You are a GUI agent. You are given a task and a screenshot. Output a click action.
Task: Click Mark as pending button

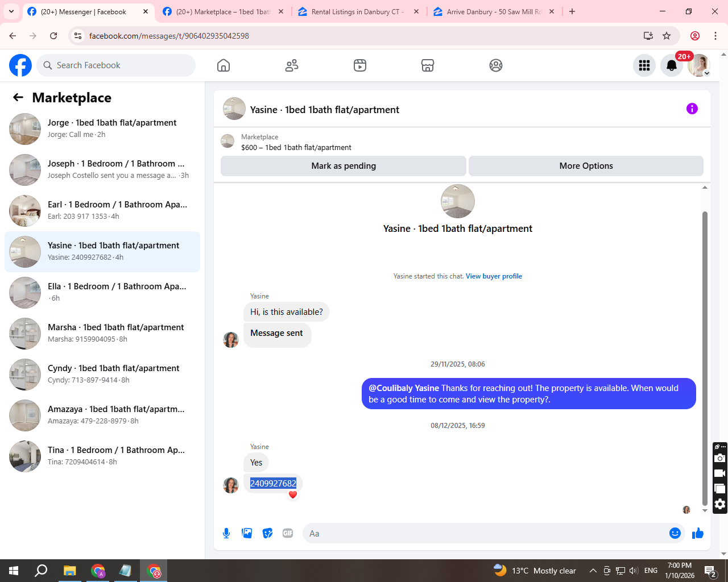(344, 166)
